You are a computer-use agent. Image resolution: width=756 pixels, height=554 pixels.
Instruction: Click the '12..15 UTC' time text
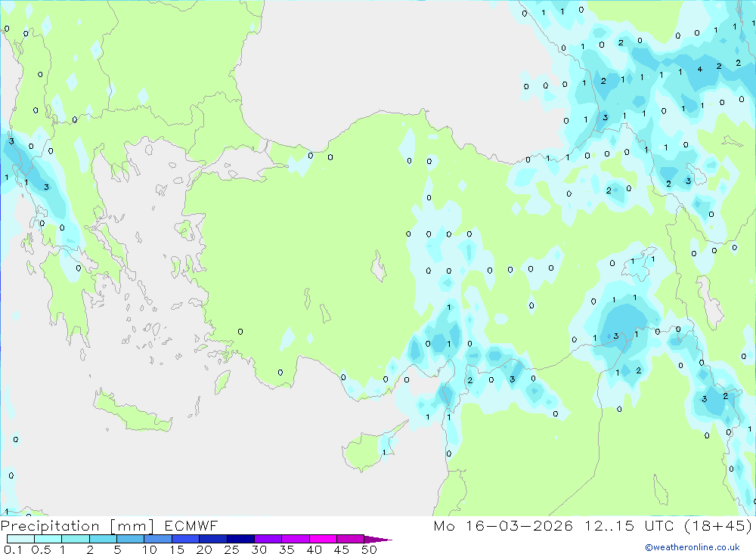pyautogui.click(x=629, y=525)
